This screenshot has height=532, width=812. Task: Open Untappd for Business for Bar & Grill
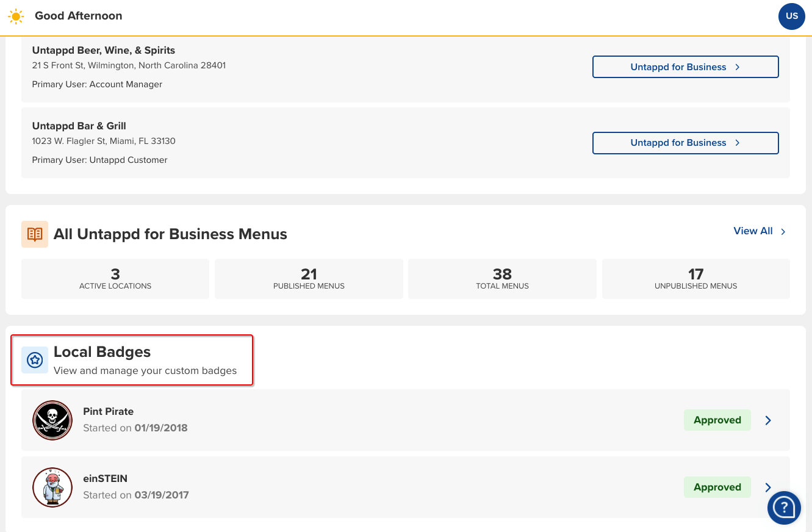pos(685,143)
